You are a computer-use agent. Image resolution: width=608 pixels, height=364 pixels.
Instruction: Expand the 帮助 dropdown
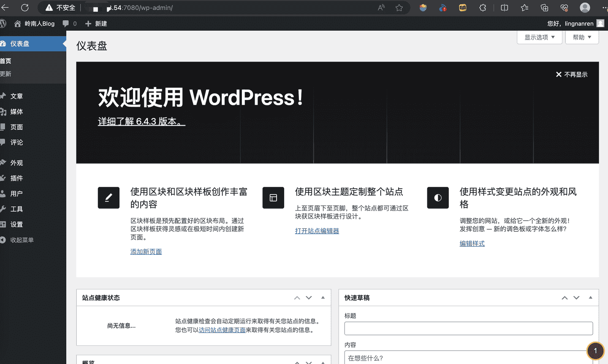(x=581, y=37)
